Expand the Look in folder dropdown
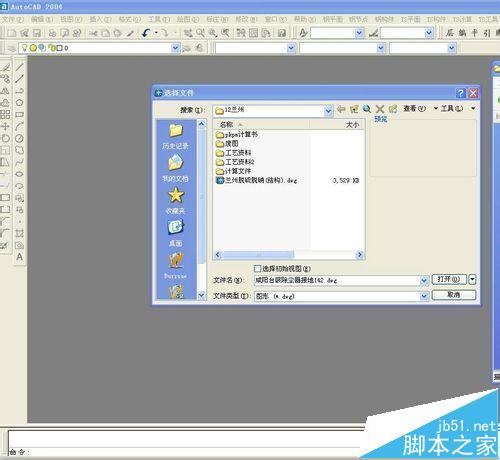 click(x=328, y=110)
